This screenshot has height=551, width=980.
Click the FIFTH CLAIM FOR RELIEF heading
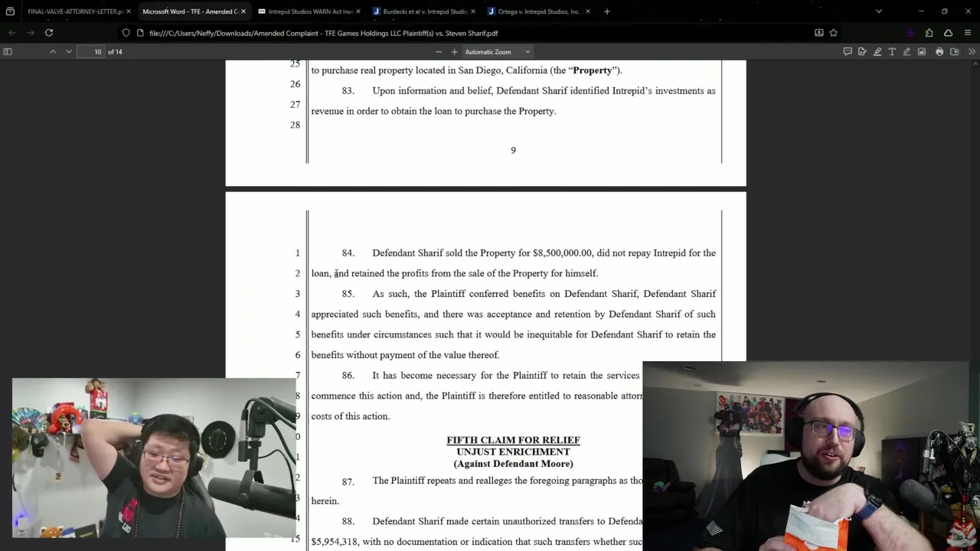point(513,440)
